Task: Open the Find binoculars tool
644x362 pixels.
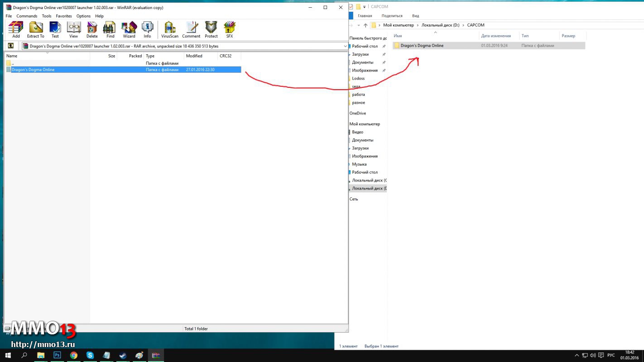Action: 111,30
